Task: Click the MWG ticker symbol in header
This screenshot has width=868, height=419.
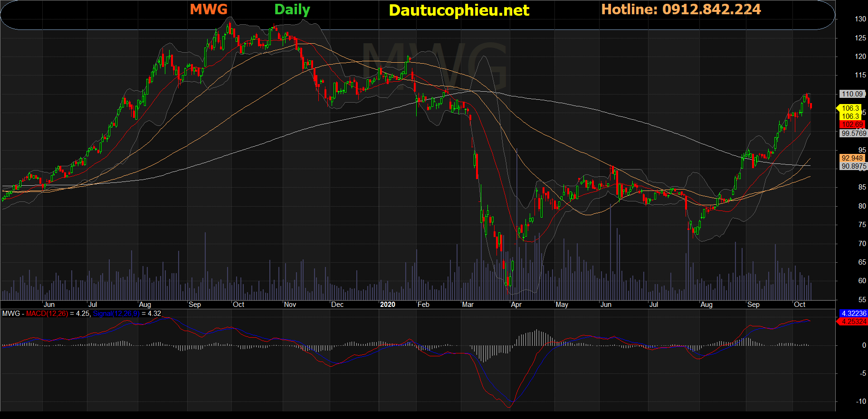Action: click(209, 10)
